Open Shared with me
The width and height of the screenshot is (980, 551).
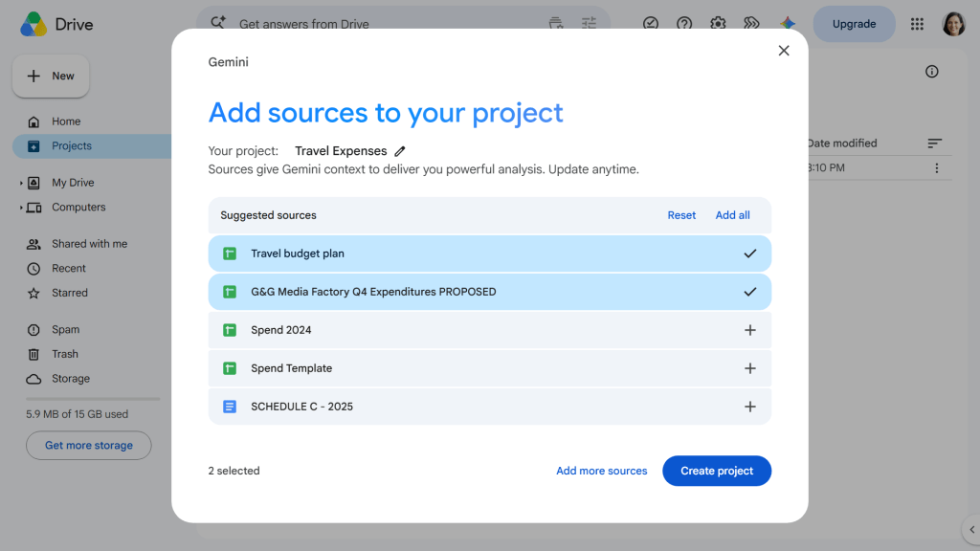(89, 244)
